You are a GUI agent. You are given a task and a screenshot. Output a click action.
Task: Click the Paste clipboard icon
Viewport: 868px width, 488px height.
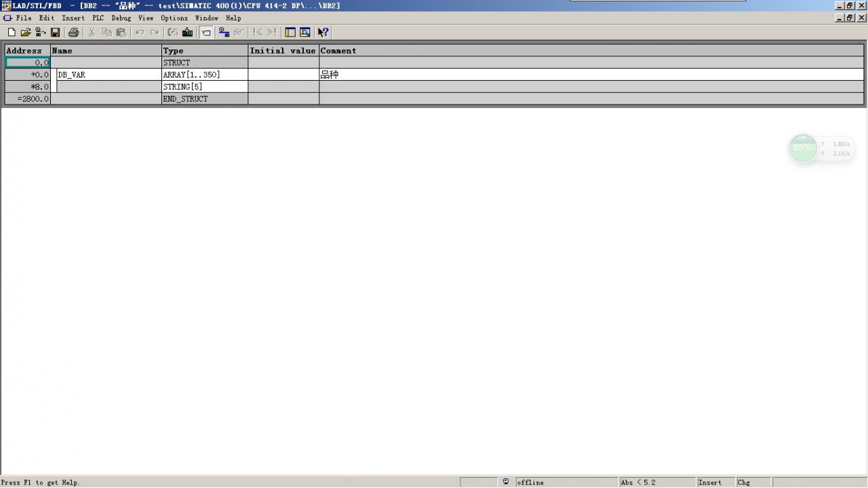pos(121,32)
